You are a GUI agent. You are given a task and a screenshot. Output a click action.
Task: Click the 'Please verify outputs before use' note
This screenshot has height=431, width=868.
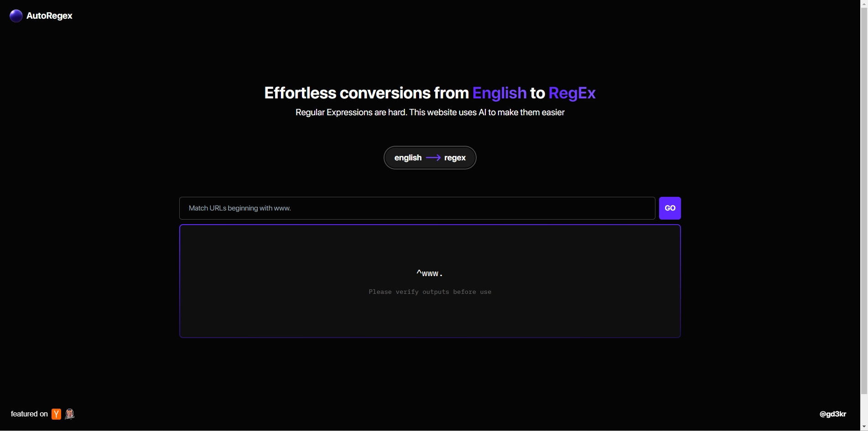pyautogui.click(x=430, y=292)
